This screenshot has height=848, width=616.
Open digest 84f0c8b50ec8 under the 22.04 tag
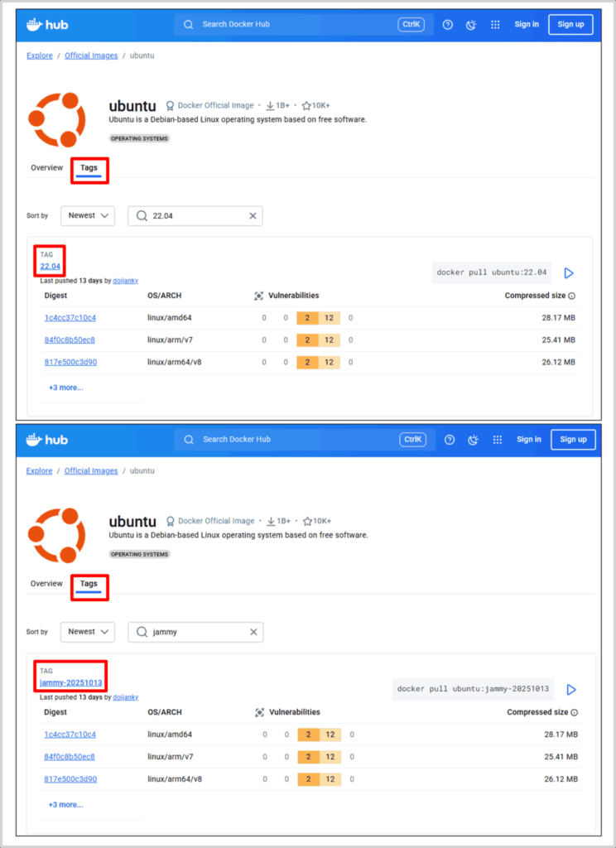[70, 340]
